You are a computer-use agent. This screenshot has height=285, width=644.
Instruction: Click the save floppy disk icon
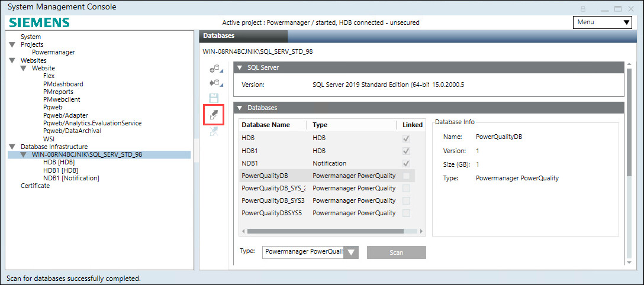(x=214, y=99)
